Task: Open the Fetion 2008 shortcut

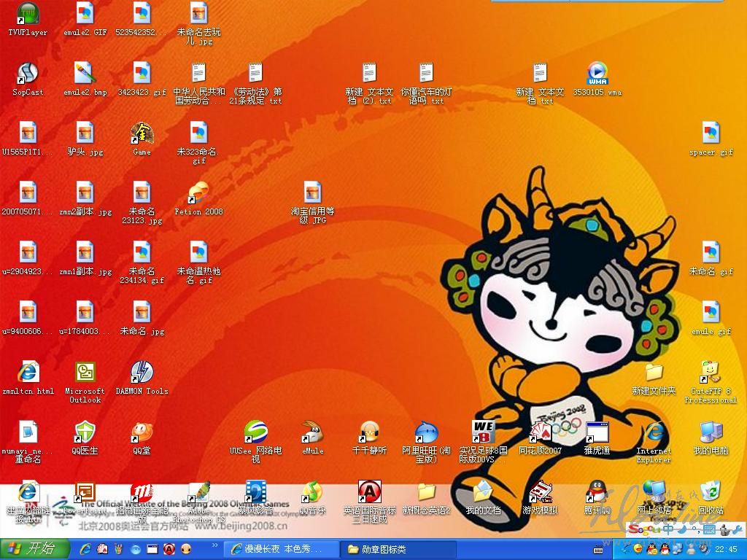Action: [x=198, y=194]
